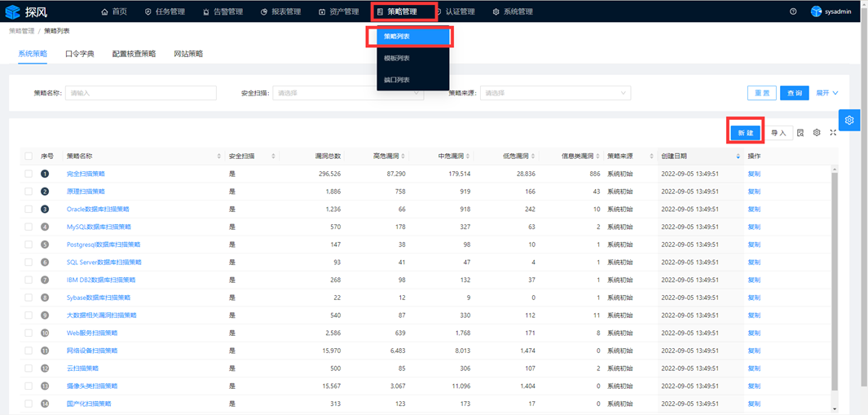Screen dimensions: 868x415
Task: Click 复制 for 国产化扫描策略 row
Action: tap(754, 404)
